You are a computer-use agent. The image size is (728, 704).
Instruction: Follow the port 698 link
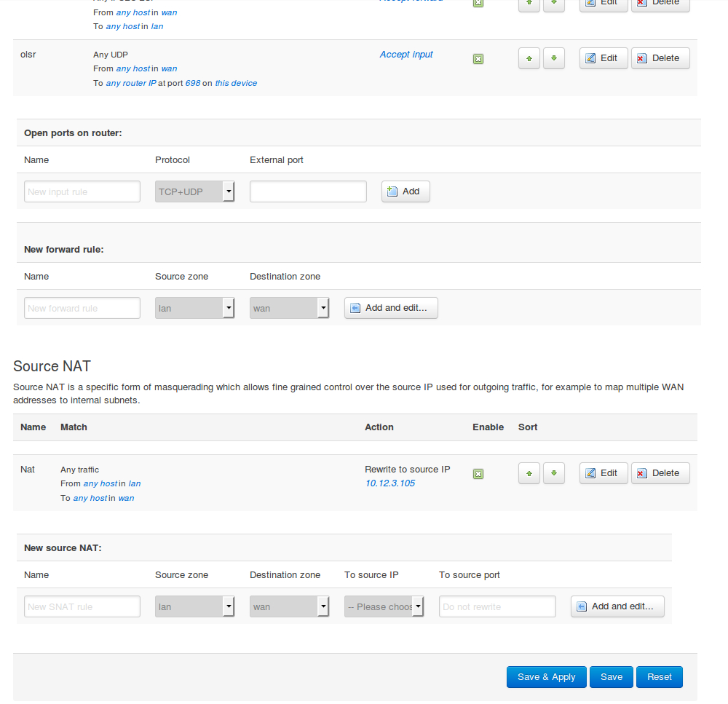(x=192, y=83)
